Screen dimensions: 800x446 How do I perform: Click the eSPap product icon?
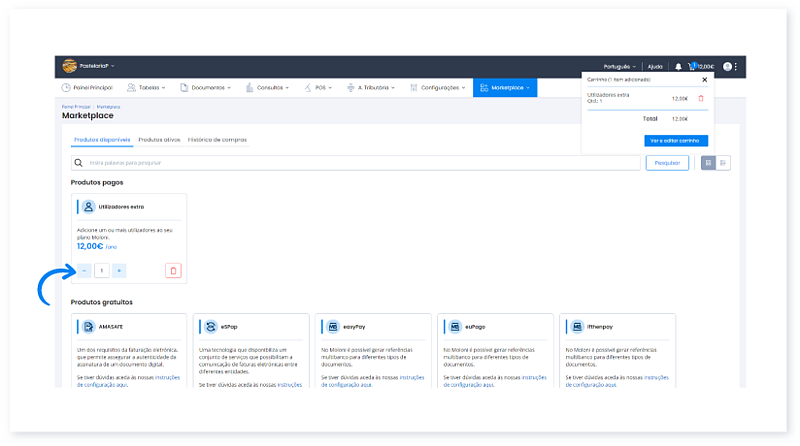[x=210, y=327]
